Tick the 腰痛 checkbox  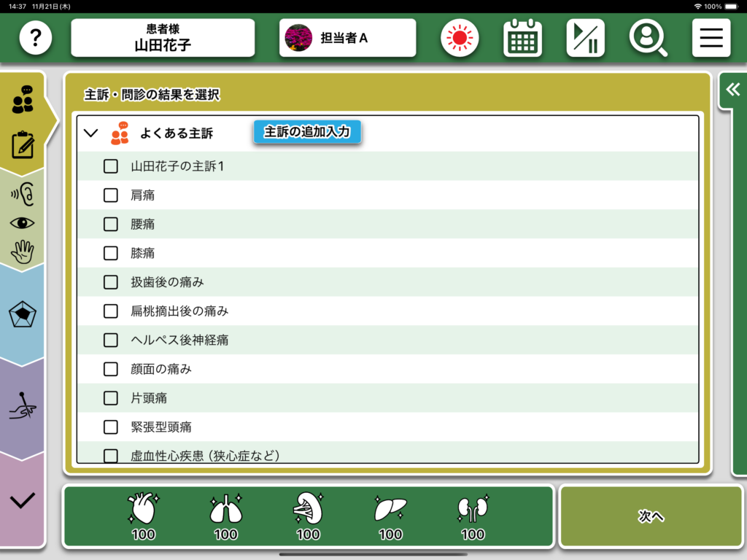(x=111, y=225)
